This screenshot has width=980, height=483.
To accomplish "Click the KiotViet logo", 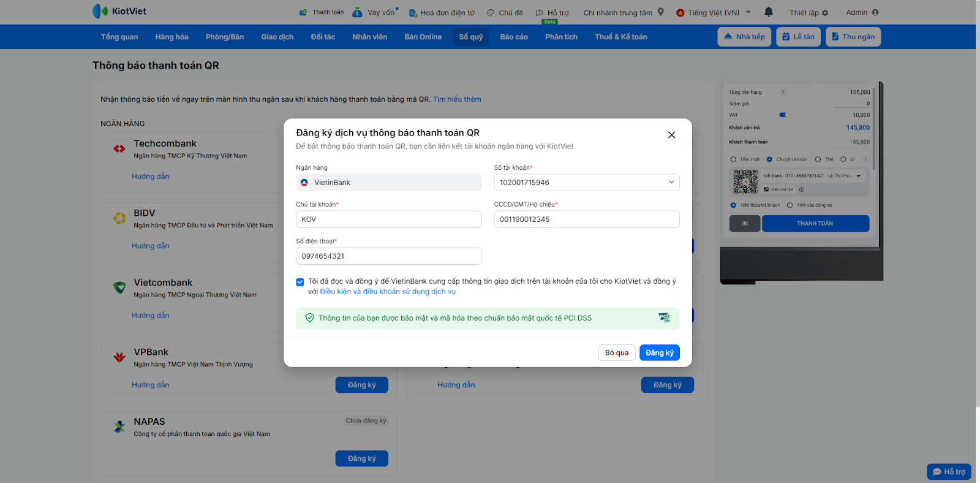I will (119, 11).
